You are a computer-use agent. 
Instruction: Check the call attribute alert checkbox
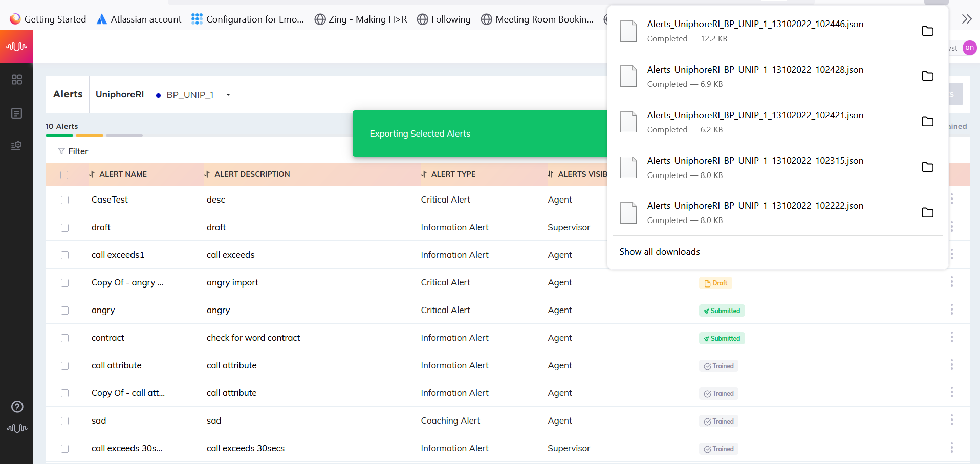point(64,366)
